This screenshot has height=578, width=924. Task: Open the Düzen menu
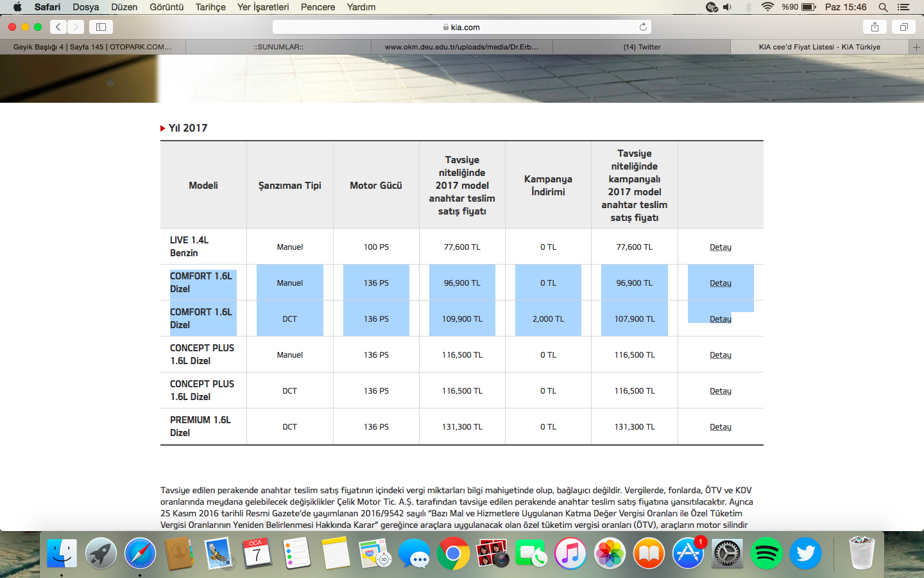point(124,7)
